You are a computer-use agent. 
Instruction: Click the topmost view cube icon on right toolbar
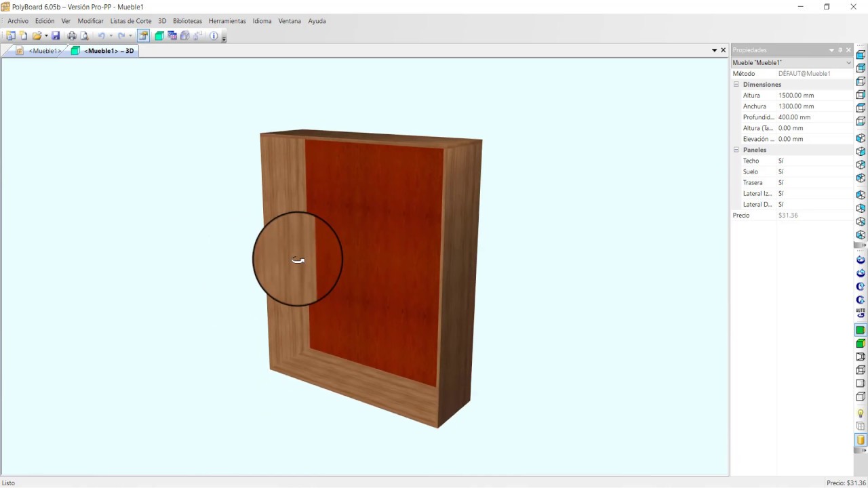861,55
